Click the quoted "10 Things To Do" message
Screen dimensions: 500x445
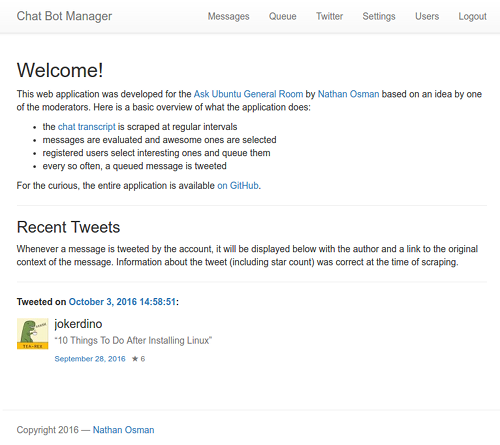133,340
